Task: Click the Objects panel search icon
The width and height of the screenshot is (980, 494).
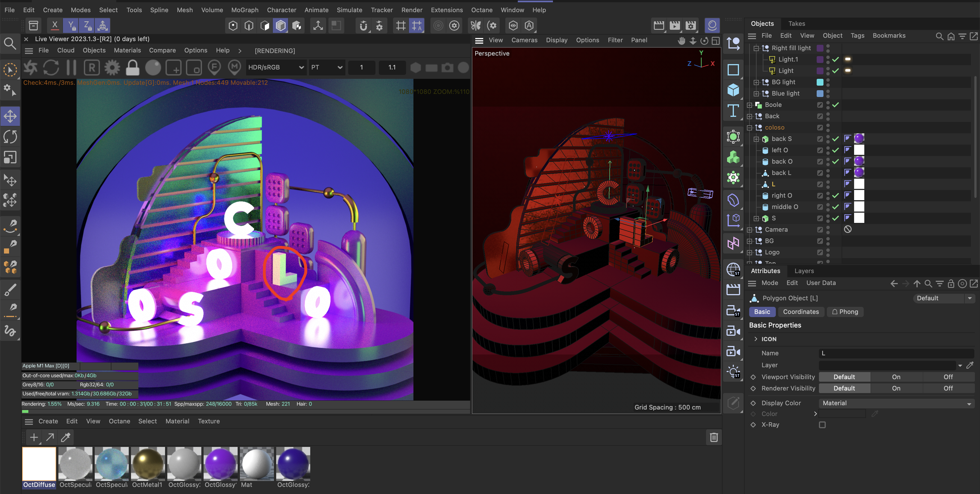Action: click(x=939, y=36)
